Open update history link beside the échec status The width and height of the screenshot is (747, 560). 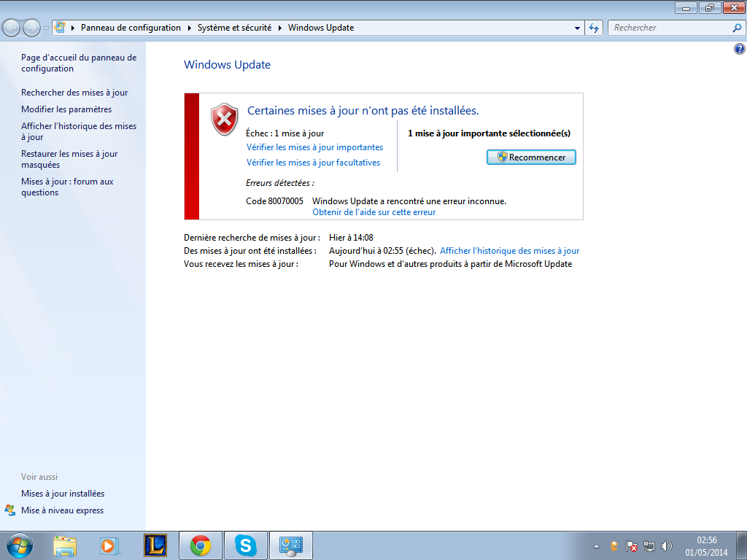pyautogui.click(x=510, y=251)
